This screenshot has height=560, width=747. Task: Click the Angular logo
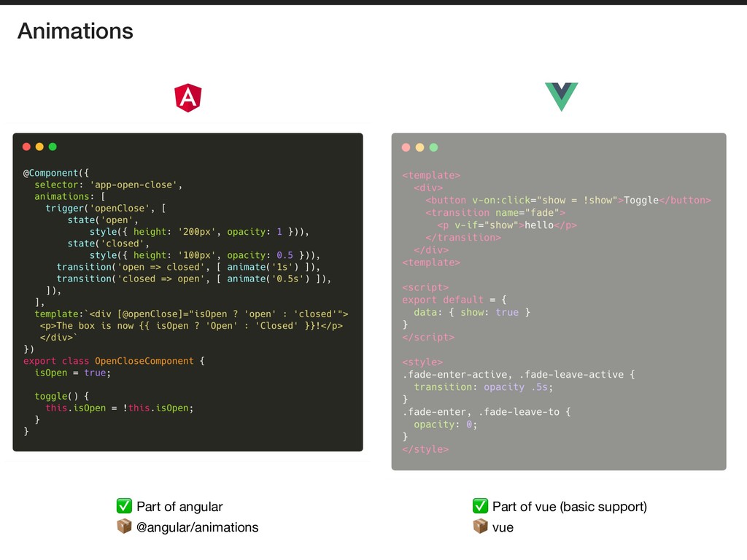click(188, 98)
